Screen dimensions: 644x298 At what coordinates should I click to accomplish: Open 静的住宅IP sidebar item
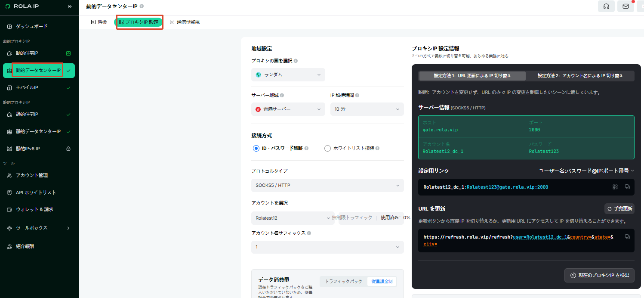tap(39, 115)
